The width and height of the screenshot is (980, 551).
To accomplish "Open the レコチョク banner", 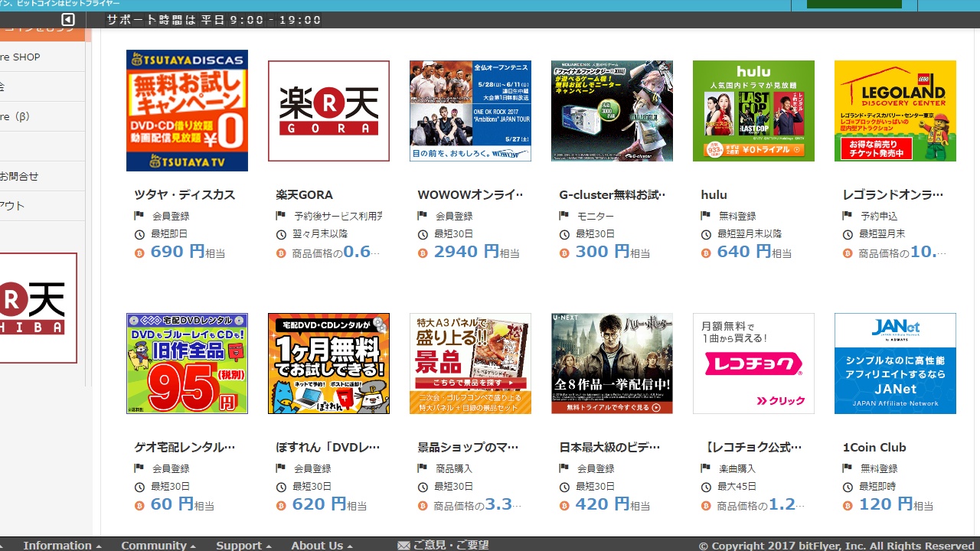I will pyautogui.click(x=753, y=364).
